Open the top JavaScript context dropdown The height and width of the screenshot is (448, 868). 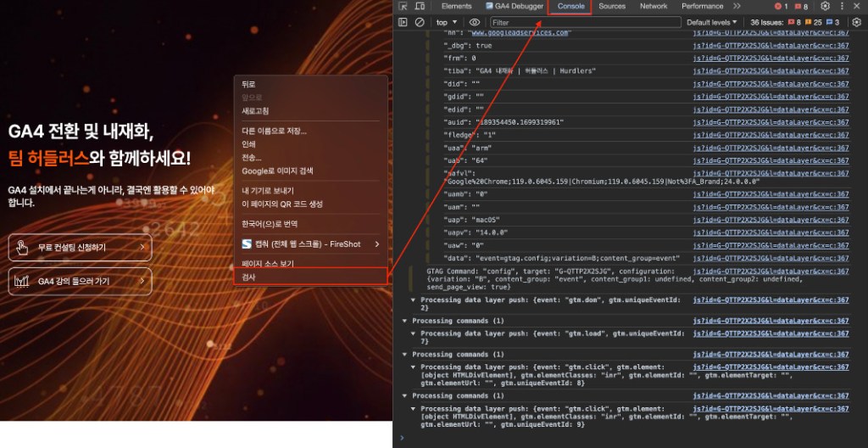pos(447,22)
